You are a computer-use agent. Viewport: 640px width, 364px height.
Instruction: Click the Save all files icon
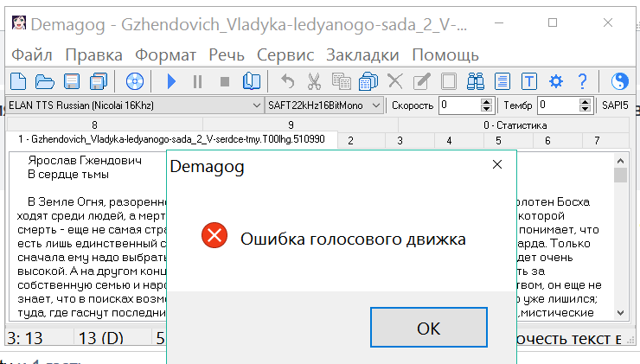click(99, 81)
